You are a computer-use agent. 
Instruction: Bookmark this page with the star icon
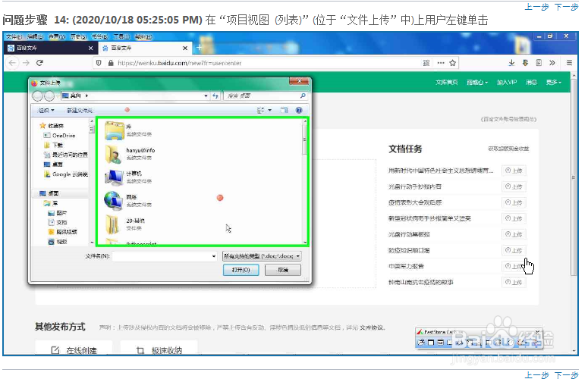[x=453, y=63]
